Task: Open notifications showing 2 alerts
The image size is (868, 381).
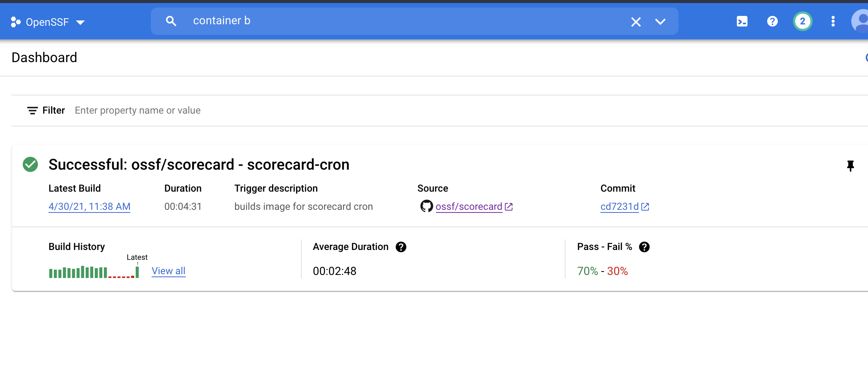Action: (802, 21)
